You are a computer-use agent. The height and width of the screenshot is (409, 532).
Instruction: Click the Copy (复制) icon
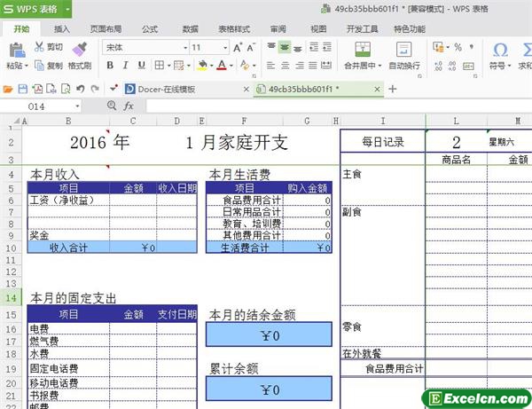pyautogui.click(x=39, y=65)
